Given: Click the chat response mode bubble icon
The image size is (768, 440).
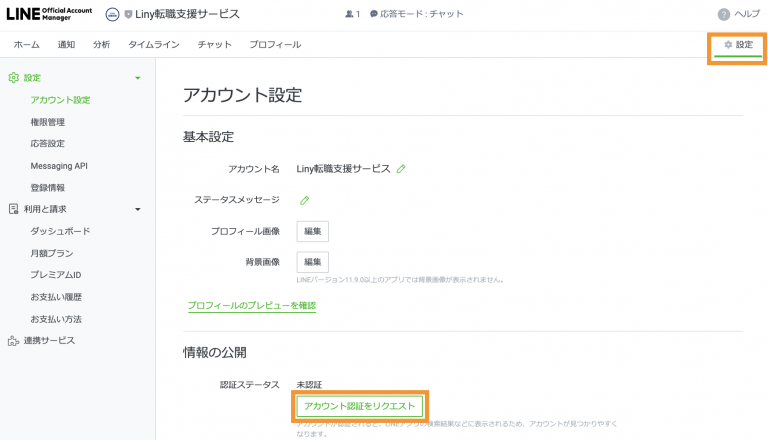Looking at the screenshot, I should click(x=374, y=14).
